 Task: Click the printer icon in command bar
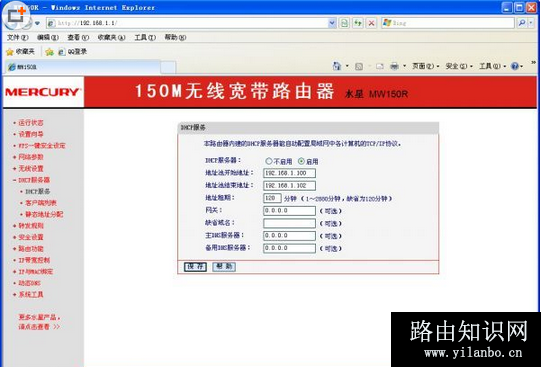394,66
